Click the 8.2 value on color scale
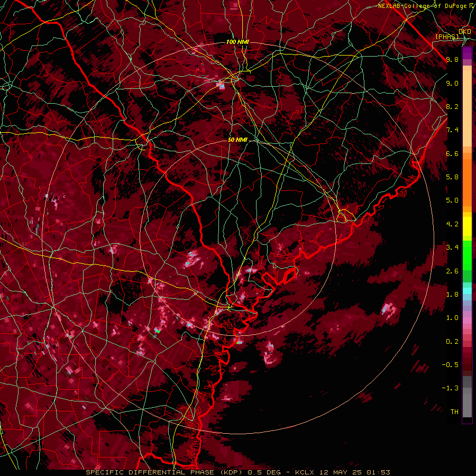This screenshot has width=476, height=476. (452, 106)
